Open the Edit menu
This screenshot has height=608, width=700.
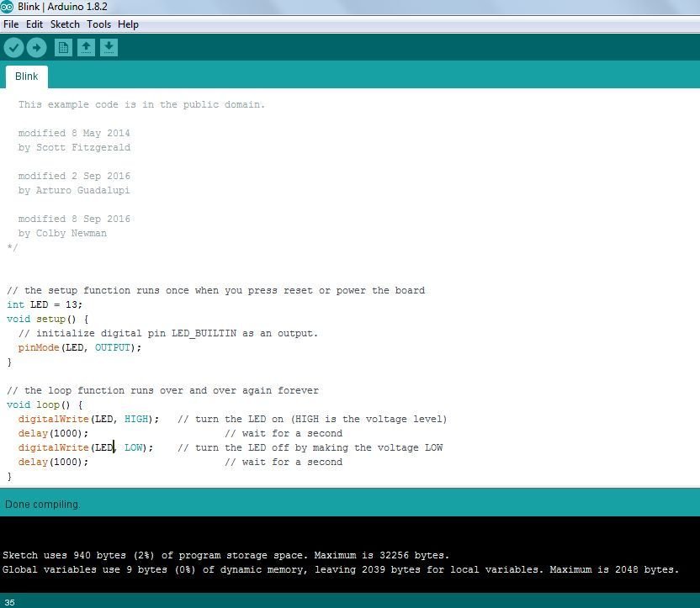[x=34, y=24]
